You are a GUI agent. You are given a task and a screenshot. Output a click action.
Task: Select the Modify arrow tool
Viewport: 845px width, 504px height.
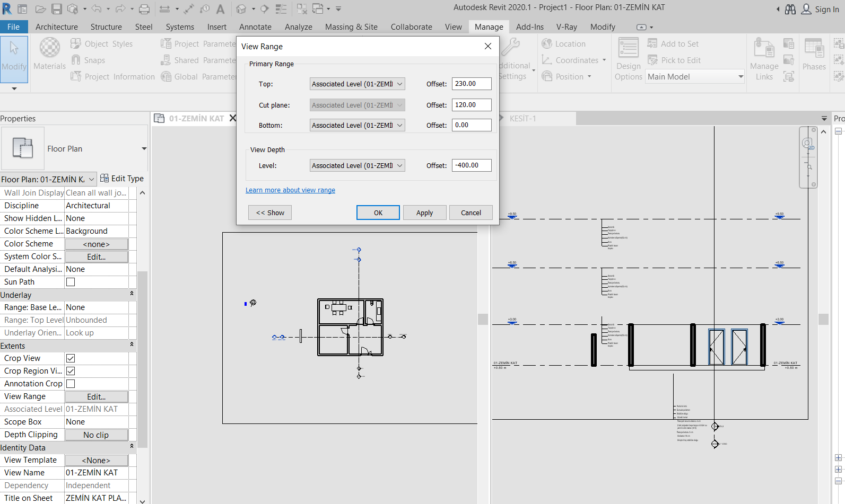14,58
